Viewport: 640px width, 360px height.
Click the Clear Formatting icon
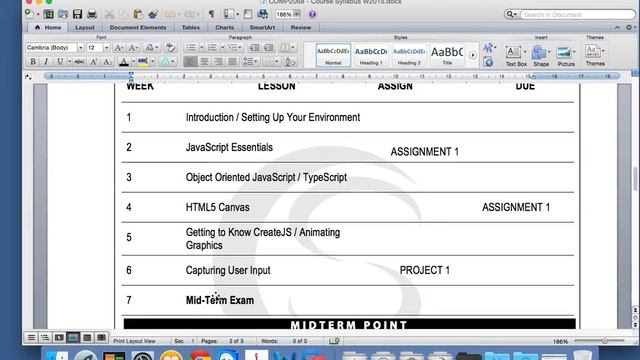(171, 48)
